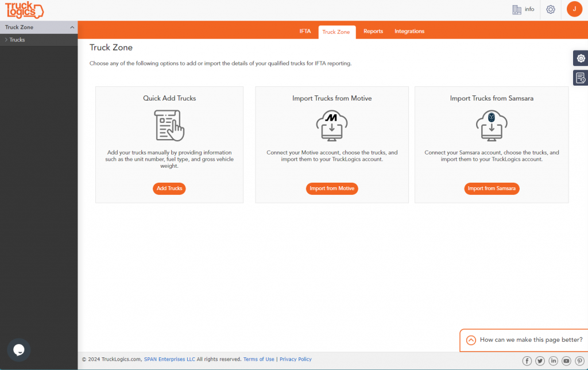Click the Import from Motive button

pos(332,188)
